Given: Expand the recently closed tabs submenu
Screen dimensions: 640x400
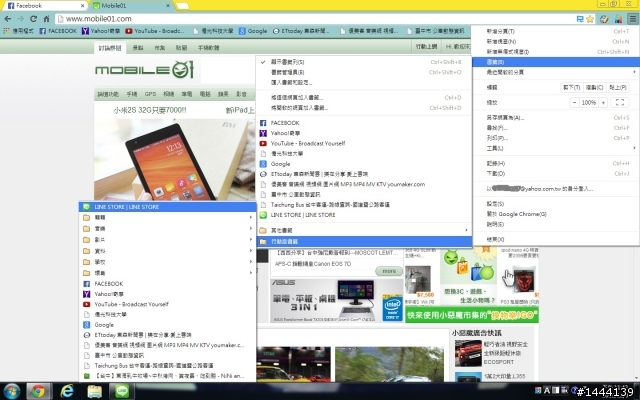Looking at the screenshot, I should 556,72.
